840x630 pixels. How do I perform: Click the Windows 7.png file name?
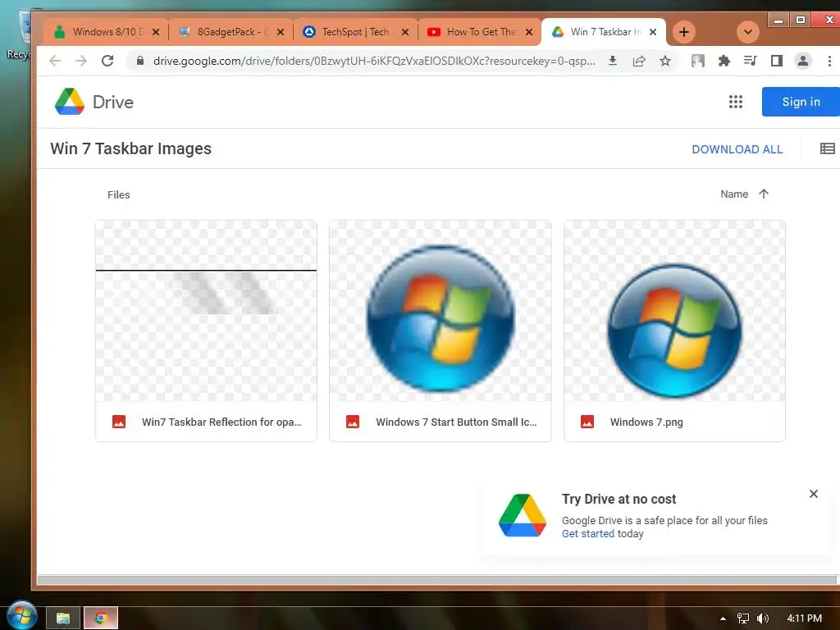click(646, 422)
